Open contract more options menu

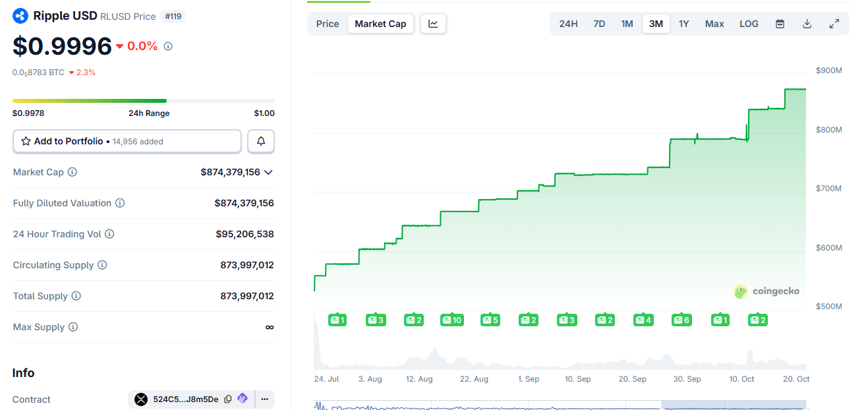(264, 399)
